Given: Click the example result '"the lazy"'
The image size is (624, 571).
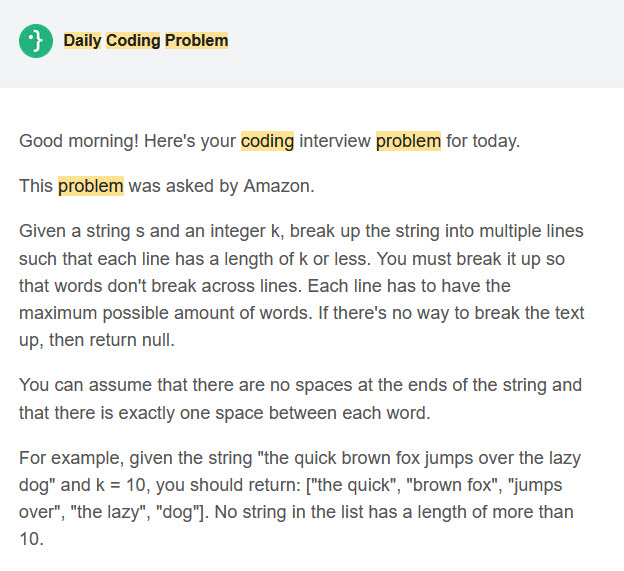Looking at the screenshot, I should (x=108, y=512).
